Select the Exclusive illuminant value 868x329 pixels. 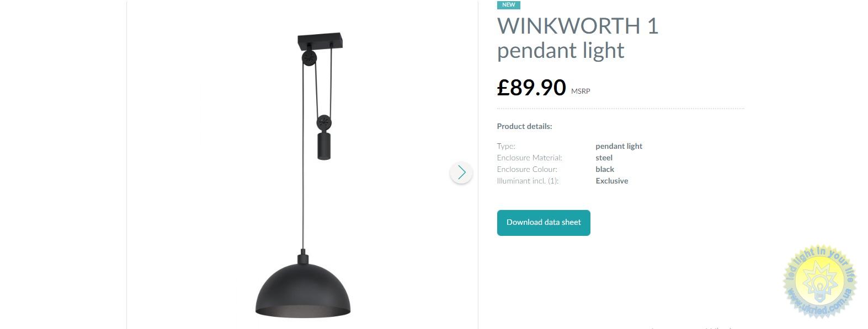612,181
